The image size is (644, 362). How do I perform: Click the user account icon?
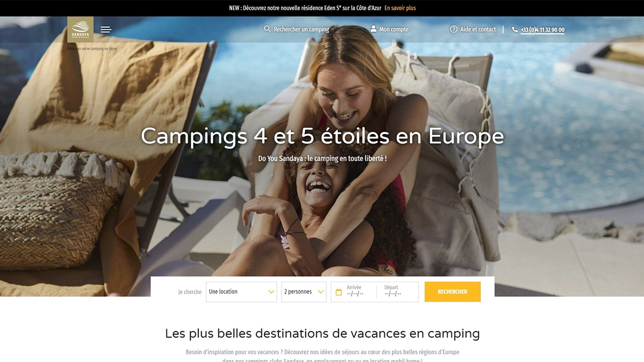(373, 29)
